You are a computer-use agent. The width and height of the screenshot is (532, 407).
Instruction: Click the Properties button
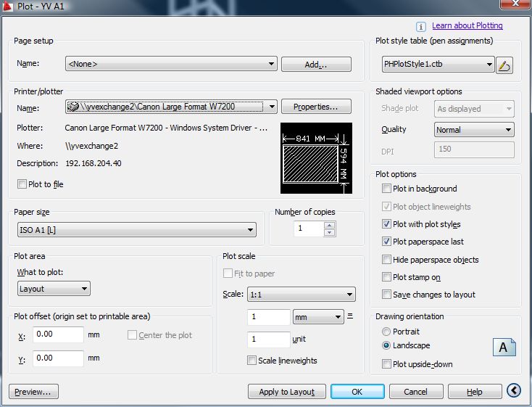[315, 107]
